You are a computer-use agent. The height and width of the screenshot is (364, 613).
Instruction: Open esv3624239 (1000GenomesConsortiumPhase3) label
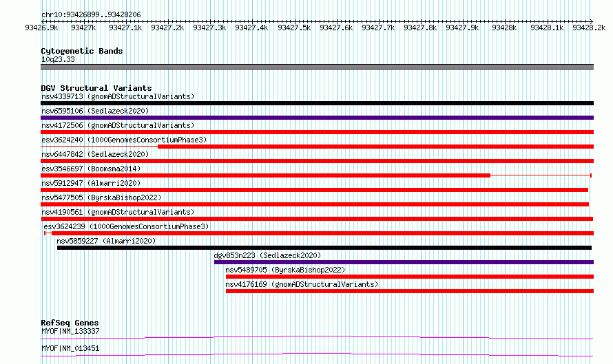click(x=126, y=226)
